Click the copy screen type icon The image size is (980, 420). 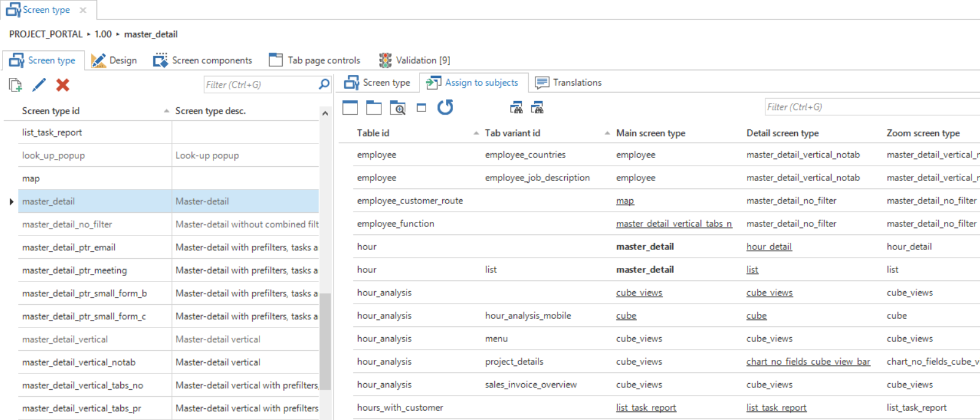click(15, 85)
